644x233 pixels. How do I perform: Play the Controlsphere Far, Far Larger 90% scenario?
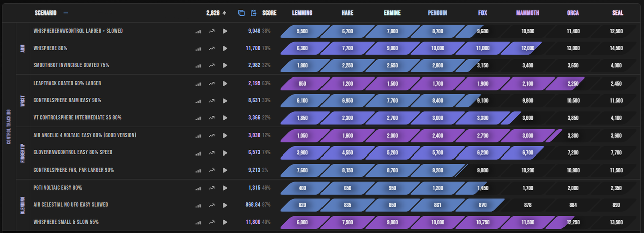(x=225, y=170)
